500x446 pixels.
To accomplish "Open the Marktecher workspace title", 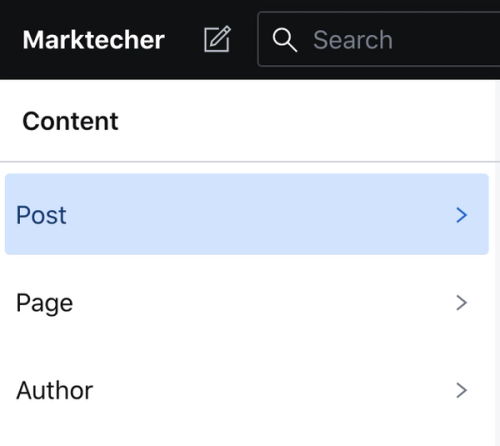I will point(94,40).
